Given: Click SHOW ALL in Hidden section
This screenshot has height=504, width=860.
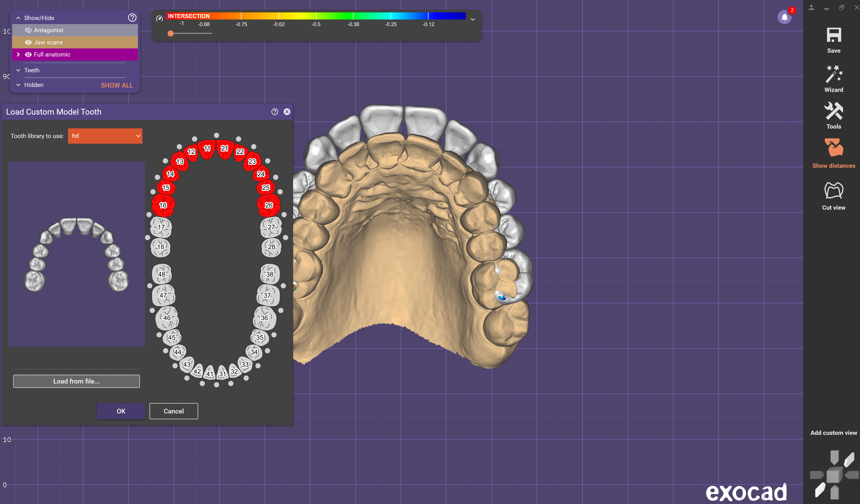Looking at the screenshot, I should point(117,85).
